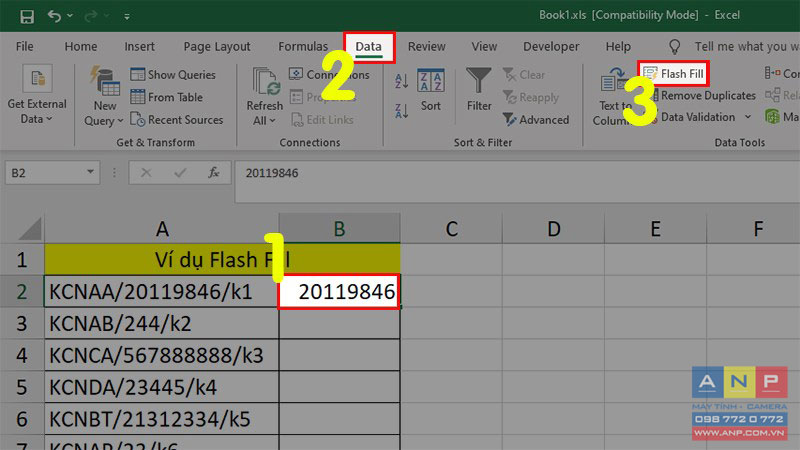Click the Tell me what you want search field
The width and height of the screenshot is (800, 450).
tap(746, 46)
